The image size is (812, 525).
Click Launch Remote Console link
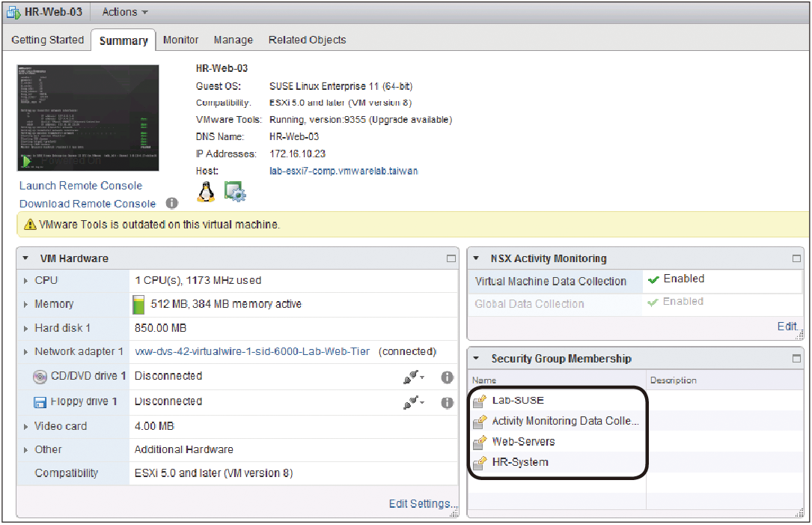click(81, 186)
